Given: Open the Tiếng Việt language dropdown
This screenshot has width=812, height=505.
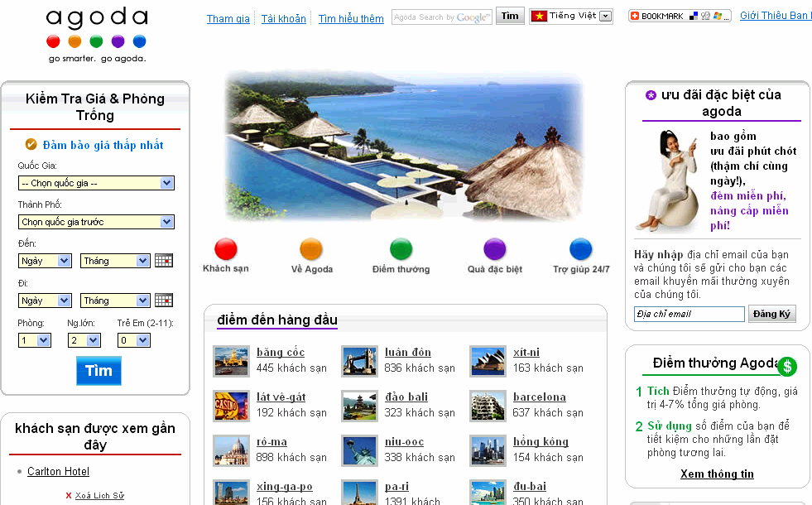Looking at the screenshot, I should (x=571, y=16).
